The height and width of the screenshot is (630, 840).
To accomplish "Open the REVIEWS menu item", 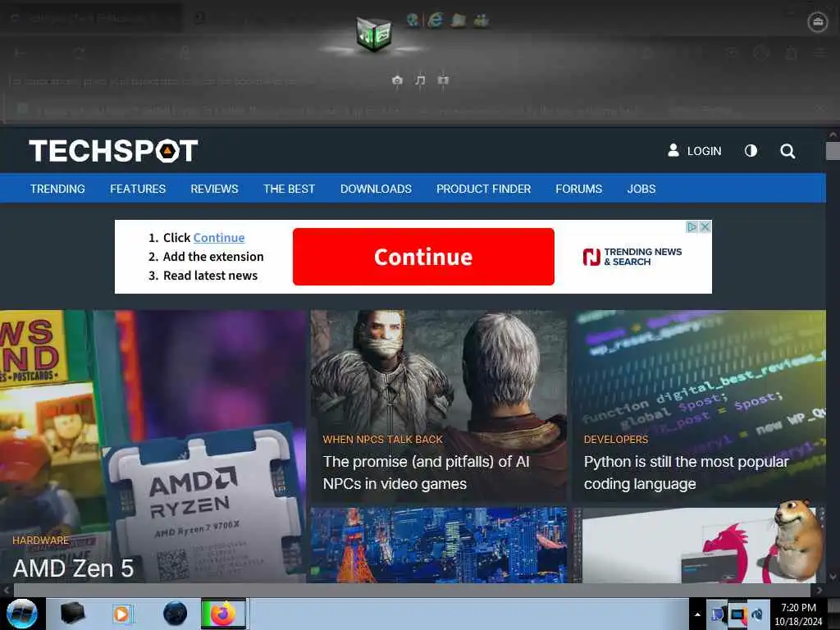I will [x=214, y=189].
